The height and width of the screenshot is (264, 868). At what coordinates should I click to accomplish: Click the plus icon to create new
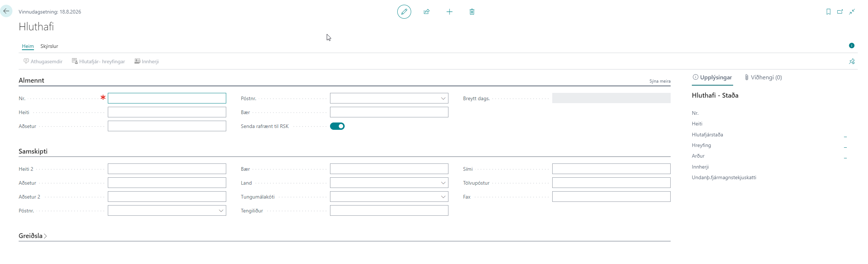449,12
